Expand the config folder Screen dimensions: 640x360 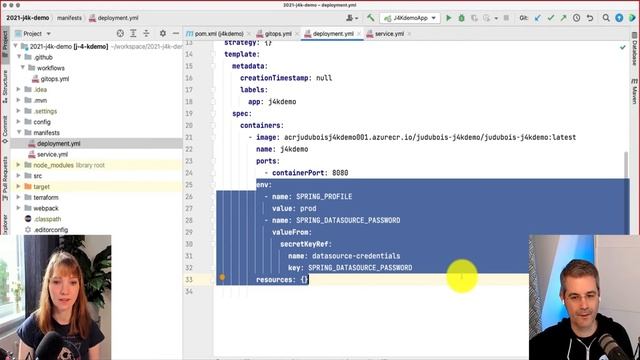pyautogui.click(x=18, y=122)
